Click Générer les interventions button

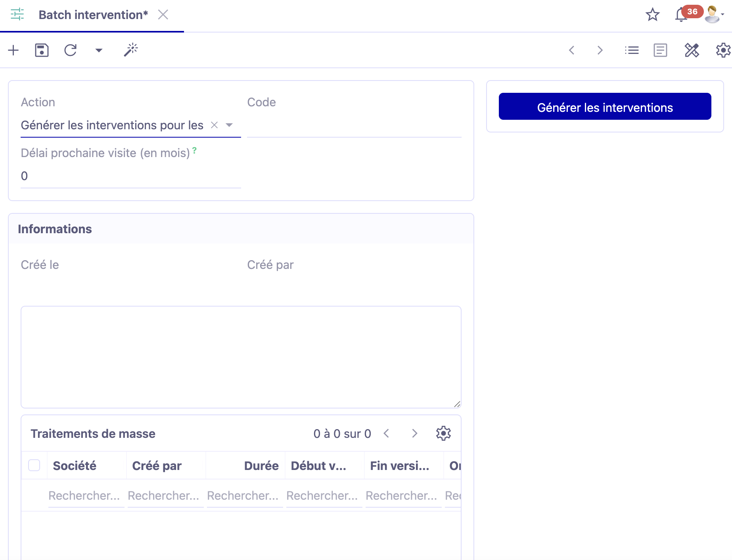coord(605,107)
